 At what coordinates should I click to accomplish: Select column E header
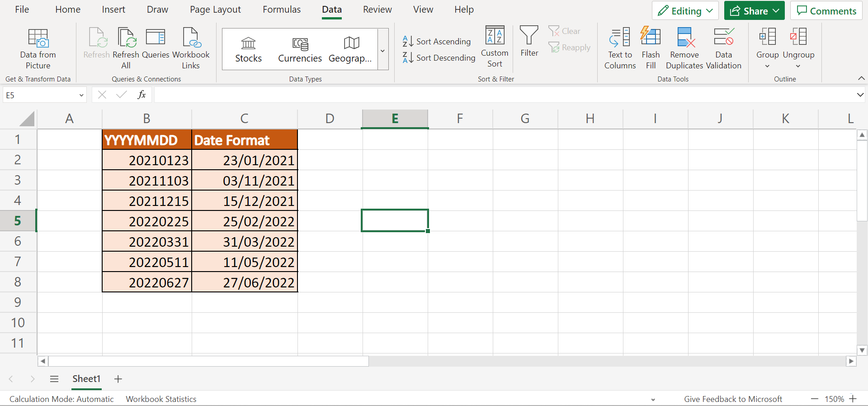395,119
